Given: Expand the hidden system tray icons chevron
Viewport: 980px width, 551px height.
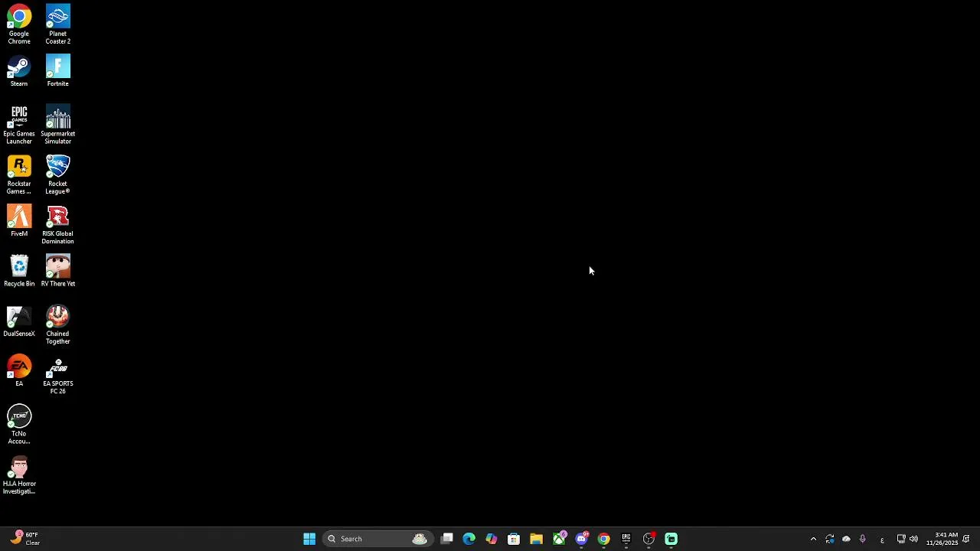Looking at the screenshot, I should 813,539.
